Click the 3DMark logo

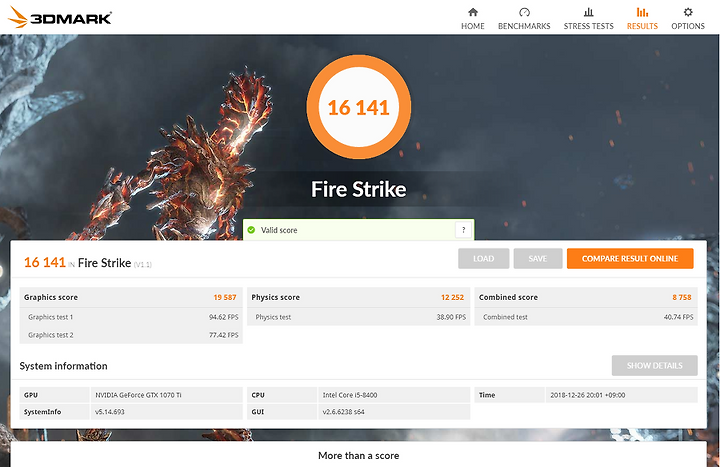point(60,17)
